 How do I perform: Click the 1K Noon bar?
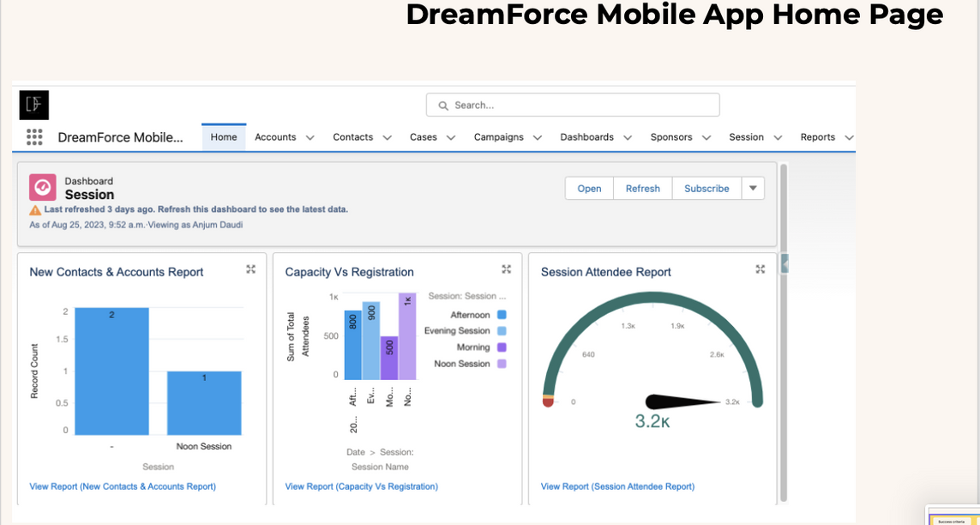[407, 336]
